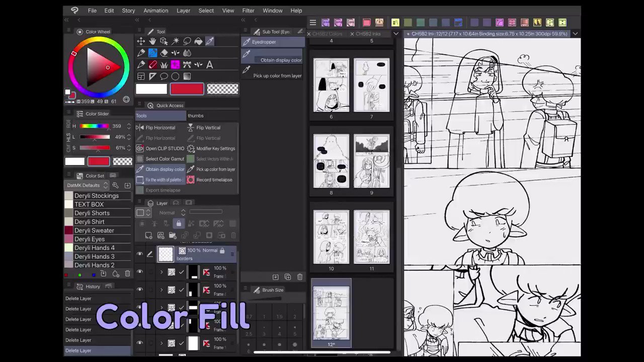Image resolution: width=644 pixels, height=362 pixels.
Task: Open the canvas tab list dropdown arrow
Action: coord(575,34)
